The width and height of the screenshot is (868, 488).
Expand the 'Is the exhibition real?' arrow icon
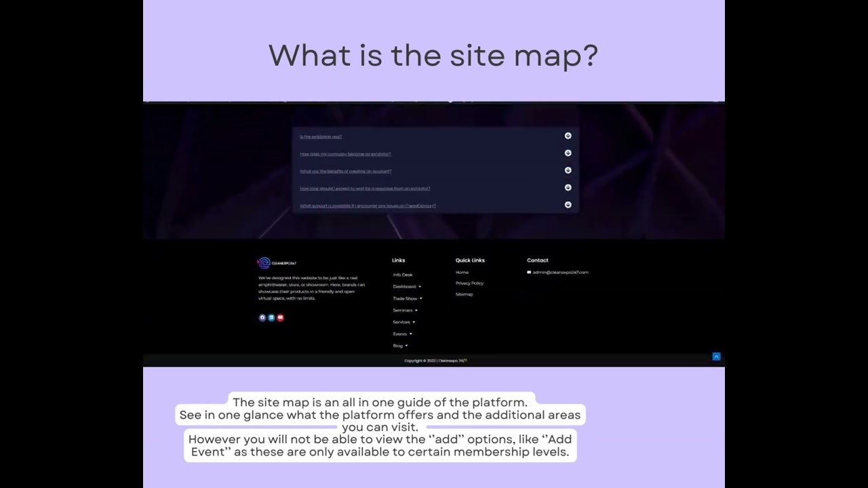568,136
